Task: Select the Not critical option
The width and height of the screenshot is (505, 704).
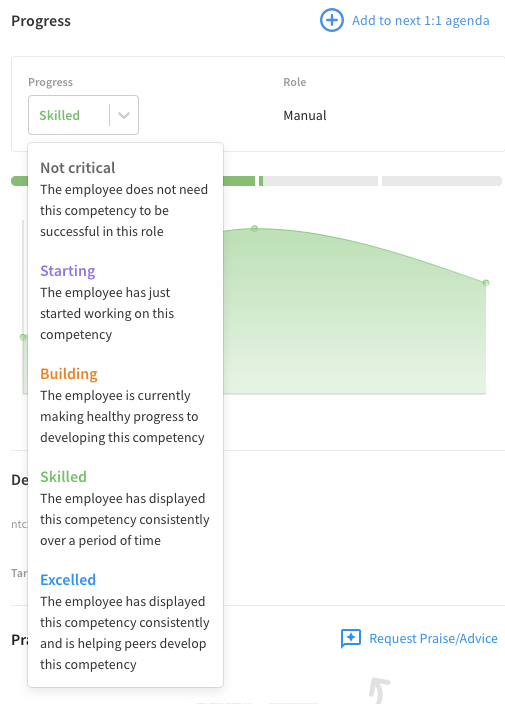Action: tap(124, 199)
